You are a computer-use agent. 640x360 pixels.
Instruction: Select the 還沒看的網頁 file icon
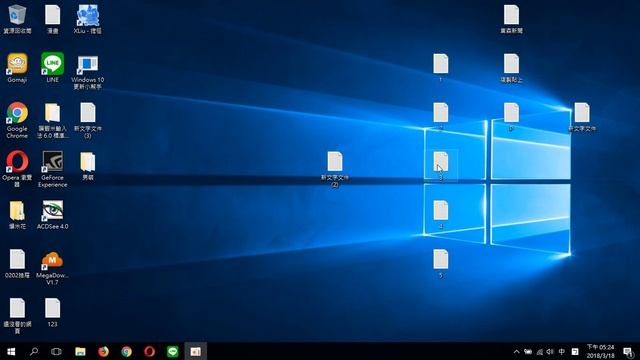click(17, 316)
